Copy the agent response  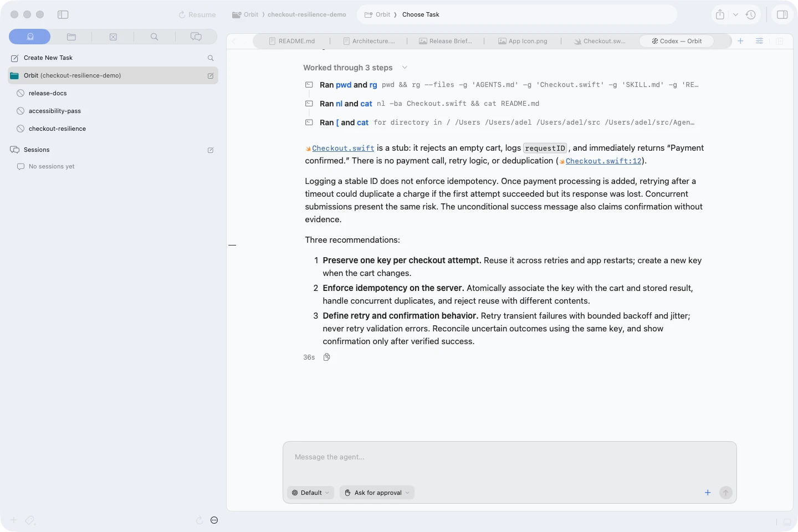327,357
